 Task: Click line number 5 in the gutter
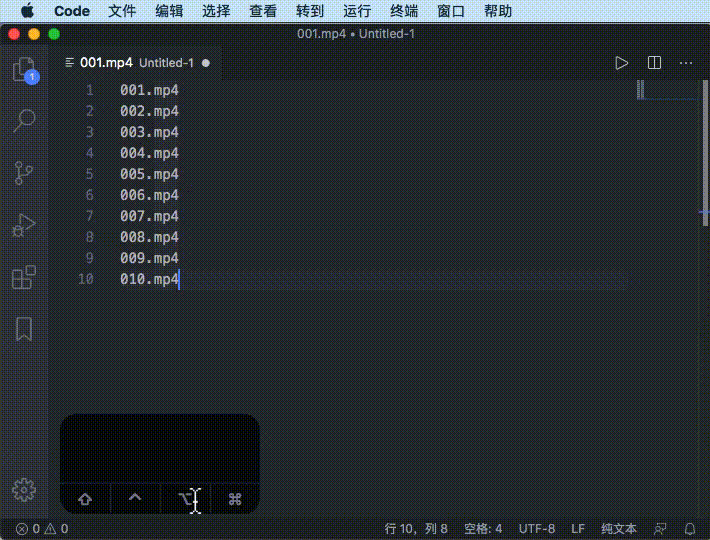point(89,174)
